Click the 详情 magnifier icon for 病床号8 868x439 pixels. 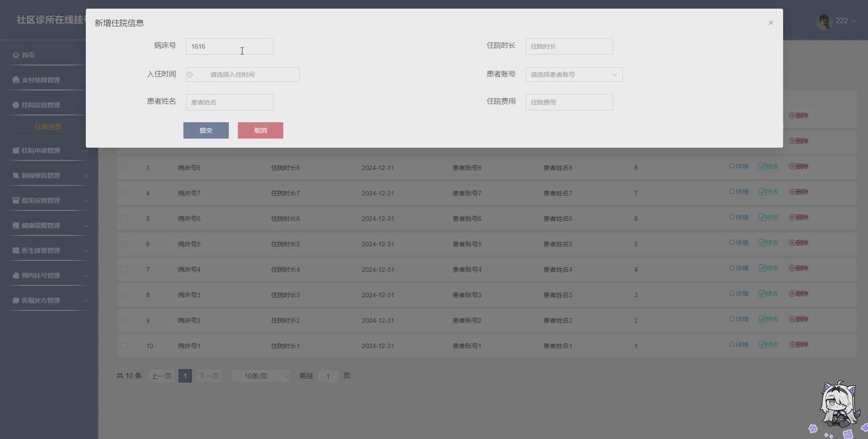click(x=731, y=166)
